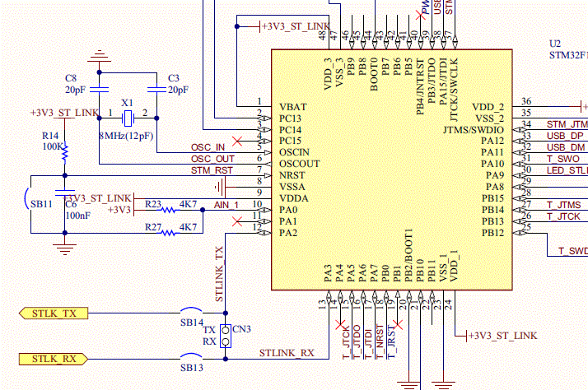Click the no-connect cross near T_JRST

(x=398, y=324)
